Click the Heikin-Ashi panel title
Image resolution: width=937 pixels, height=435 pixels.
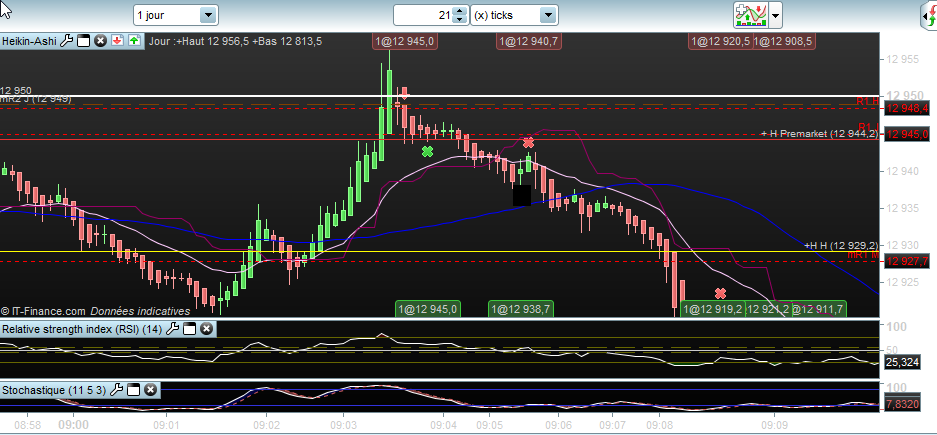click(x=30, y=41)
